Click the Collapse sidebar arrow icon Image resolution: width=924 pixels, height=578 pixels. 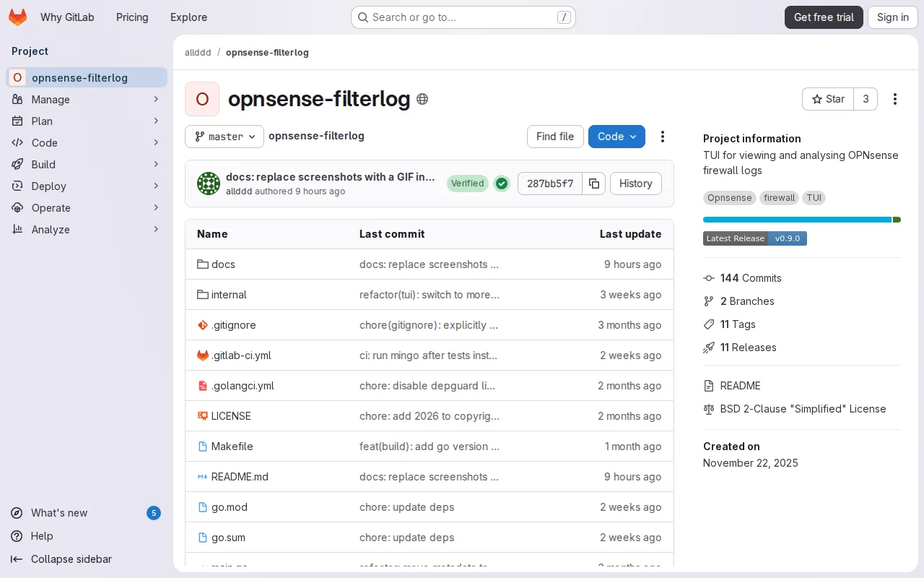click(17, 559)
